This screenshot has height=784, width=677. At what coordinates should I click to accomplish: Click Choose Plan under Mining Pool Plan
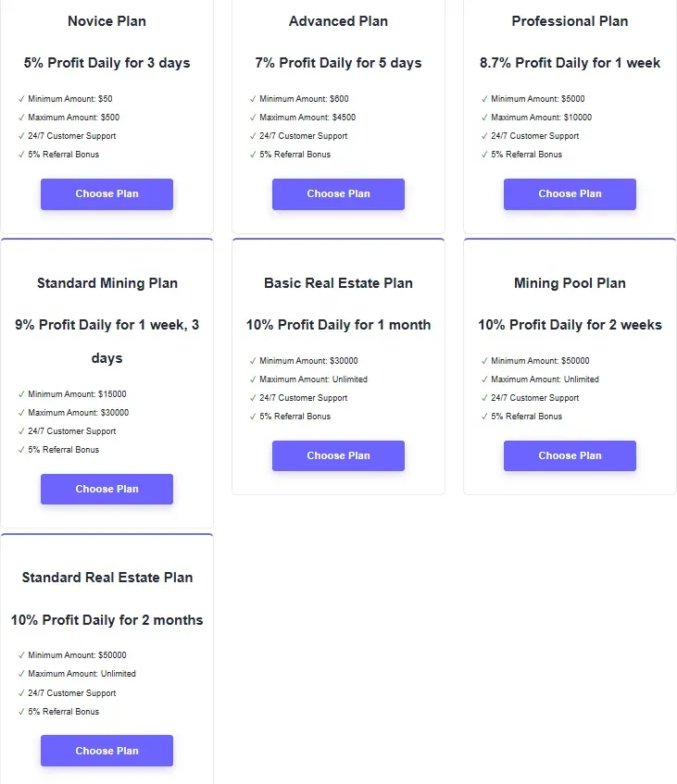tap(570, 455)
